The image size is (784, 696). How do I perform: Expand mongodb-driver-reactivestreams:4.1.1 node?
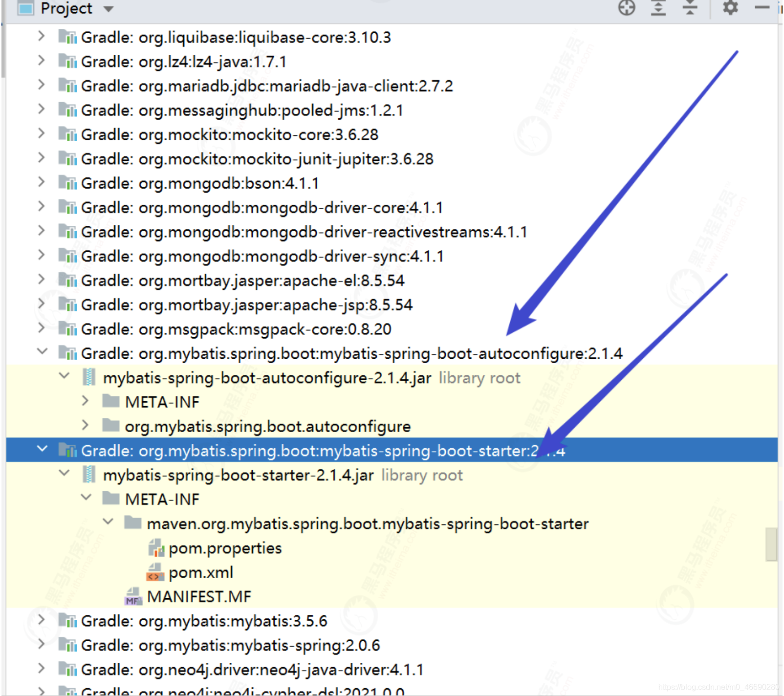pyautogui.click(x=42, y=231)
